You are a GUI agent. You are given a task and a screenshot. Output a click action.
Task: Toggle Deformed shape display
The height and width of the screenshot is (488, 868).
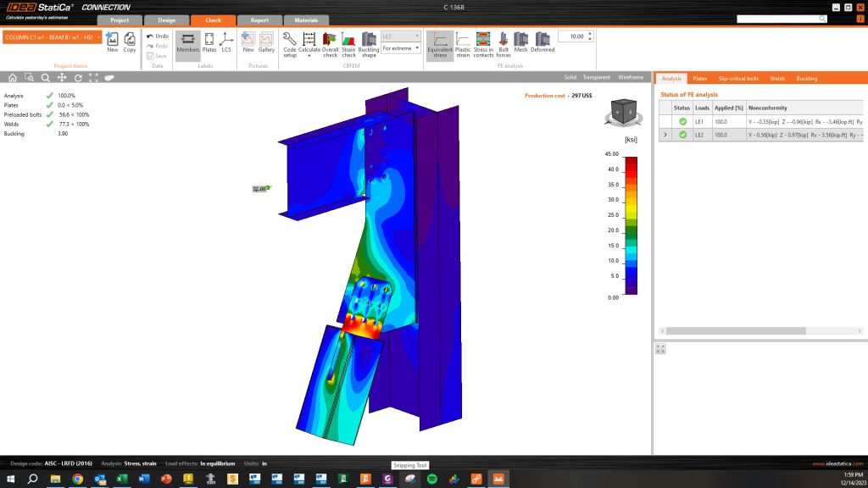[542, 42]
